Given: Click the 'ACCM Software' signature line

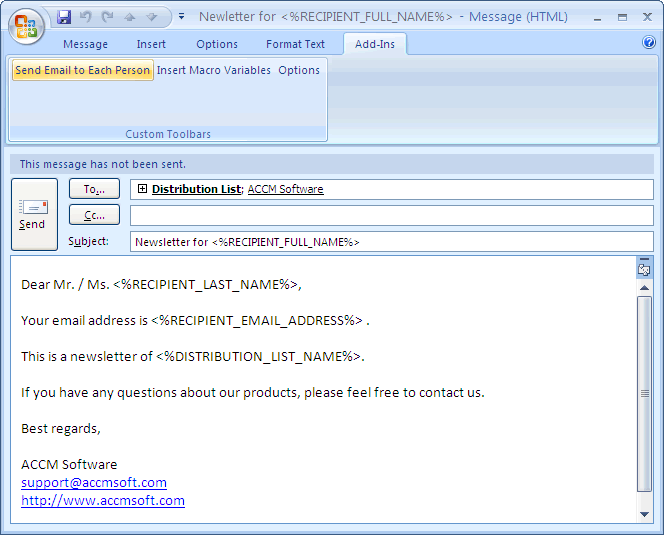Looking at the screenshot, I should [x=69, y=465].
